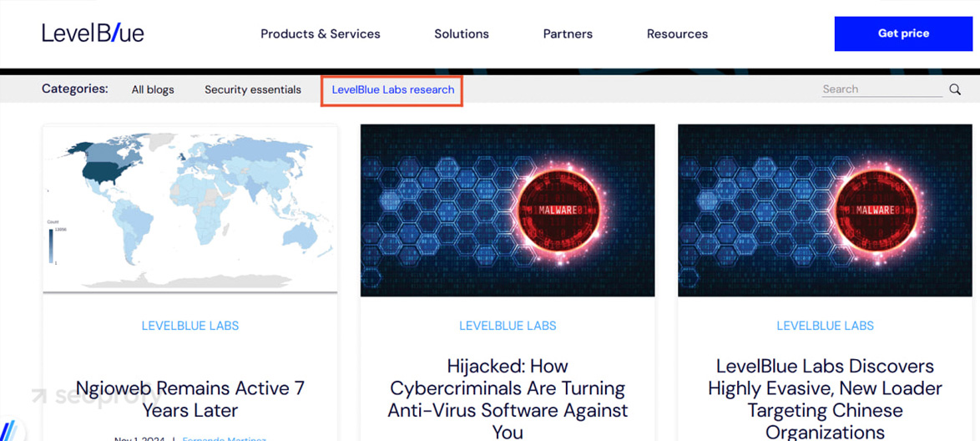This screenshot has height=441, width=980.
Task: Open "Hijacked: How Cybercriminals Are Turning" article
Action: coord(508,399)
